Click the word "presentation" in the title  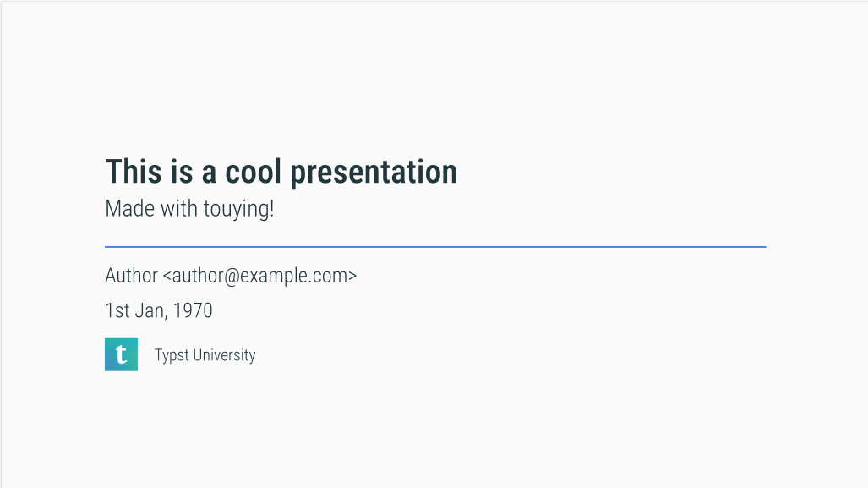(x=374, y=172)
